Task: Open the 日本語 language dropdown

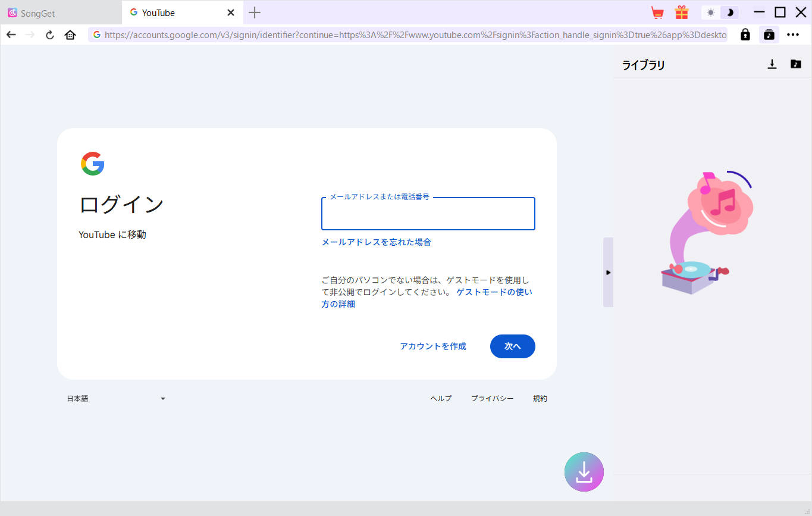Action: (116, 398)
